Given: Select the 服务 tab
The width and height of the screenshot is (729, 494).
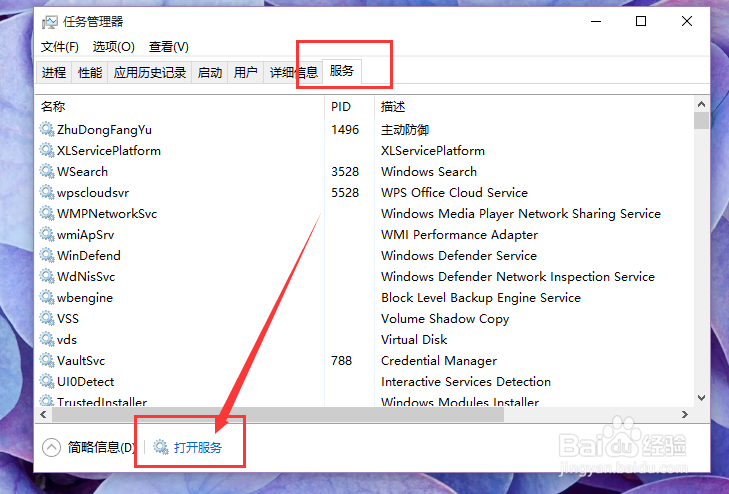Looking at the screenshot, I should 342,71.
